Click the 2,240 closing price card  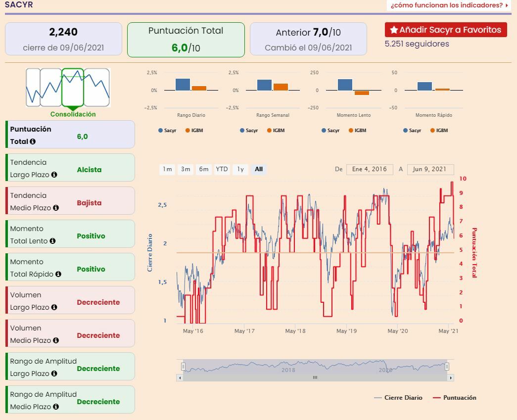(63, 39)
